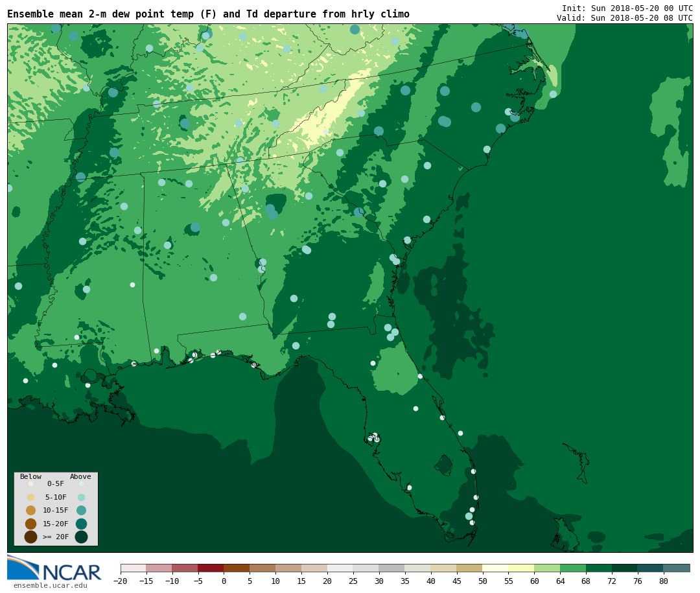Select the '0-5F' legend label

point(56,483)
